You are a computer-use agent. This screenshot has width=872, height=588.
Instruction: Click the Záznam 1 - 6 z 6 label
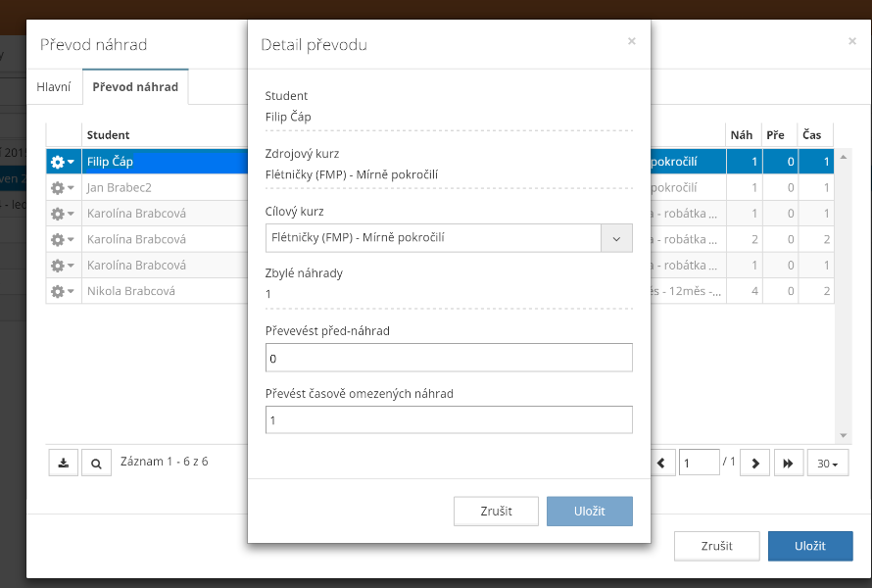[164, 462]
